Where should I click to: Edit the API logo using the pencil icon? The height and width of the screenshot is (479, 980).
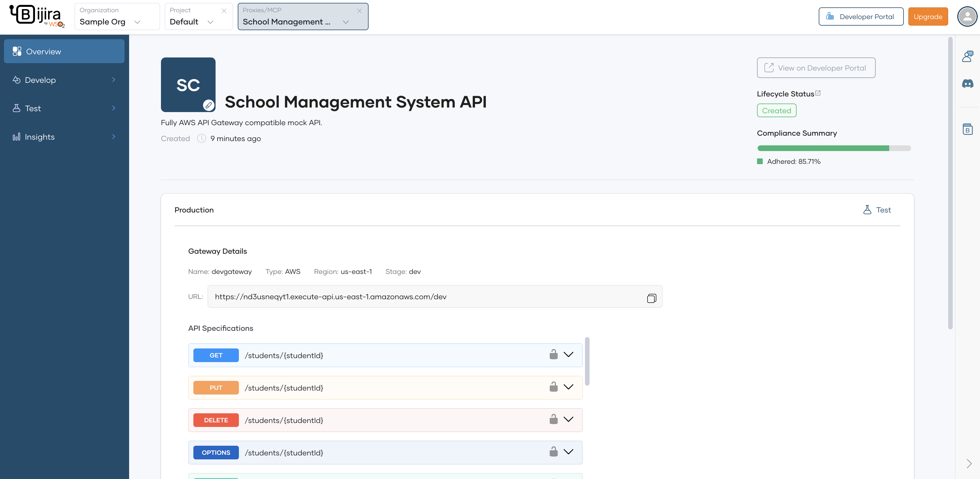[208, 106]
